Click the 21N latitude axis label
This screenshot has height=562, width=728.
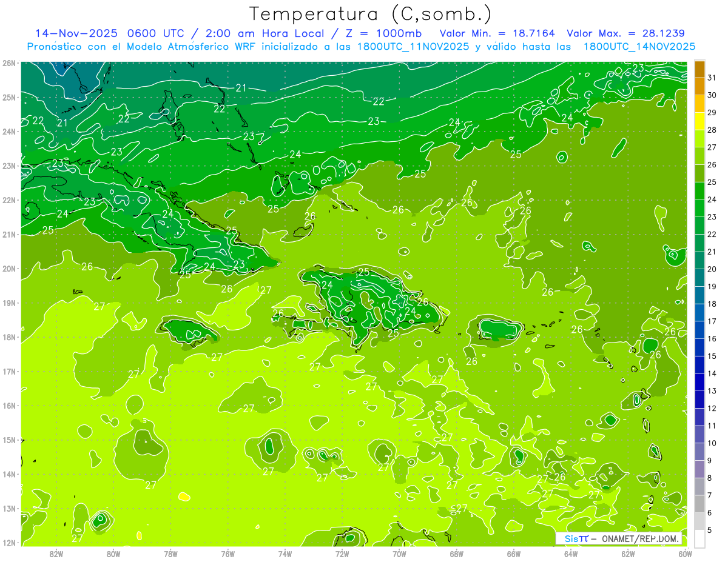pyautogui.click(x=9, y=234)
